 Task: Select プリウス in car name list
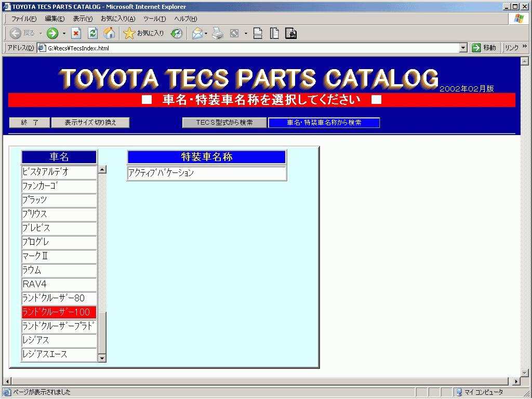click(59, 215)
